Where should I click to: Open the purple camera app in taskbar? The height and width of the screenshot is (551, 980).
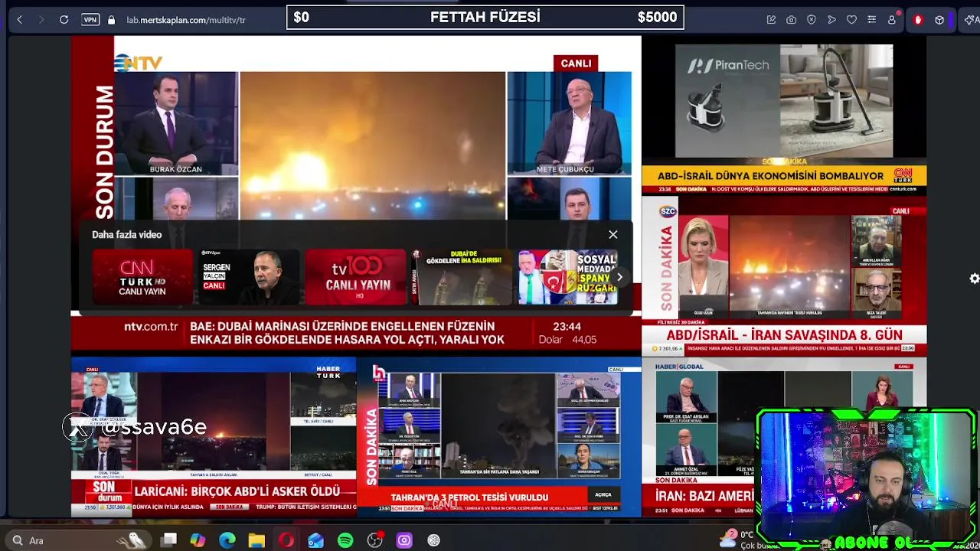[x=404, y=540]
